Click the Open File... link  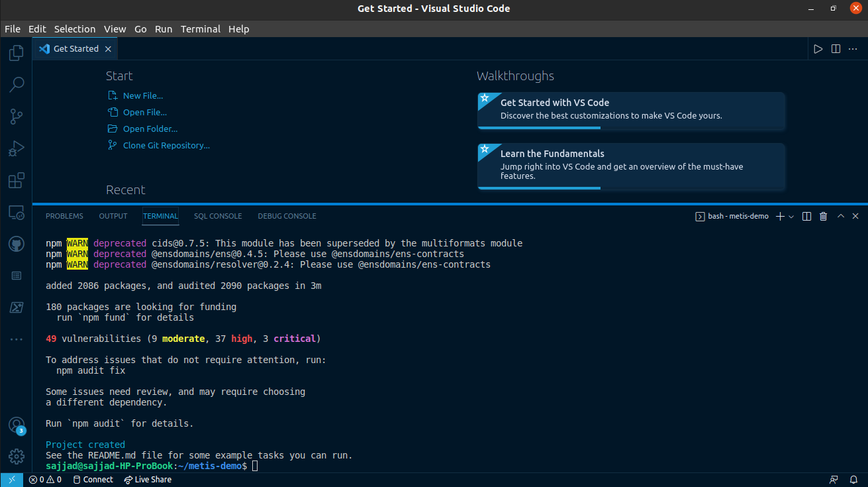137,113
